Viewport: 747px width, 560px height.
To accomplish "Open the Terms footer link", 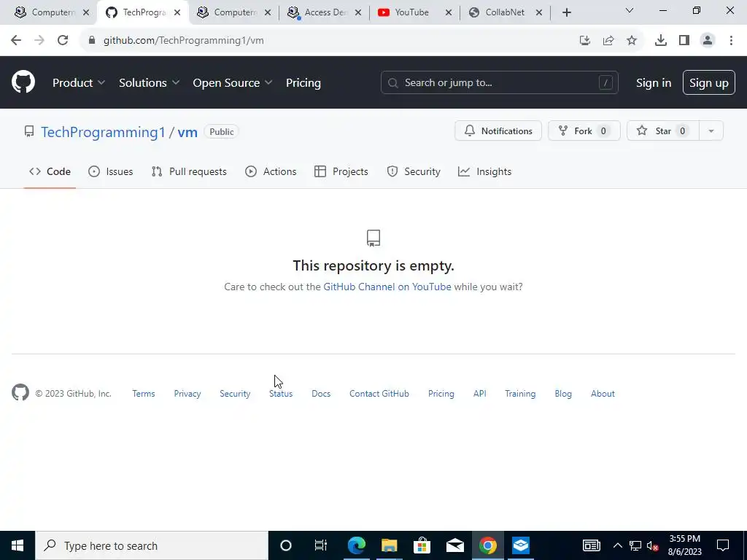I will coord(144,394).
